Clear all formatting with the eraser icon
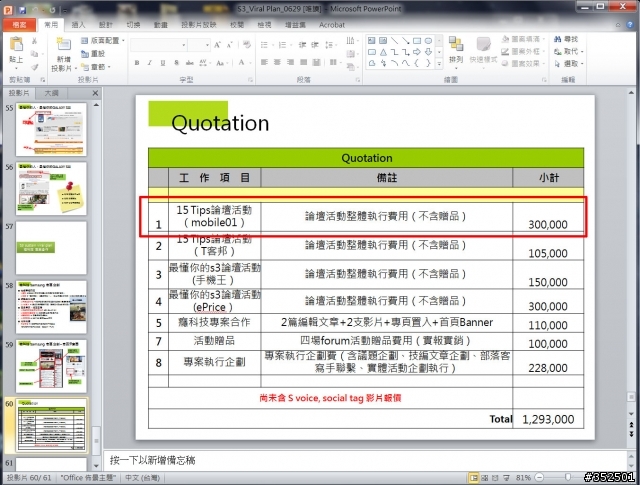Screen dimensions: 640x485 click(247, 44)
